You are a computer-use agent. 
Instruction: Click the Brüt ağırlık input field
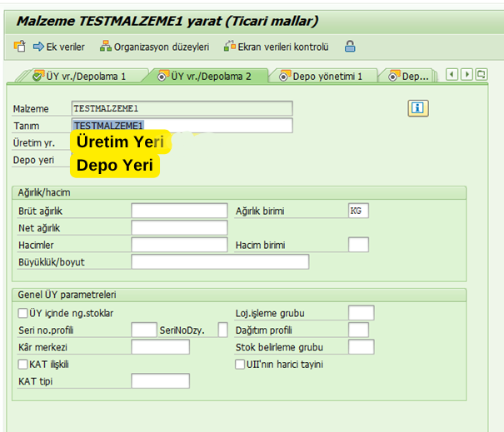(179, 211)
